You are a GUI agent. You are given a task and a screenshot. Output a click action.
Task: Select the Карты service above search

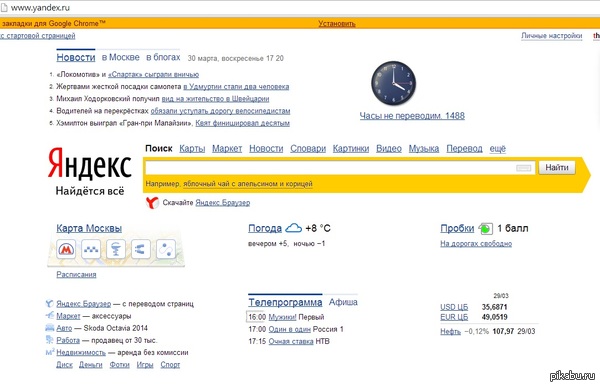tap(192, 149)
